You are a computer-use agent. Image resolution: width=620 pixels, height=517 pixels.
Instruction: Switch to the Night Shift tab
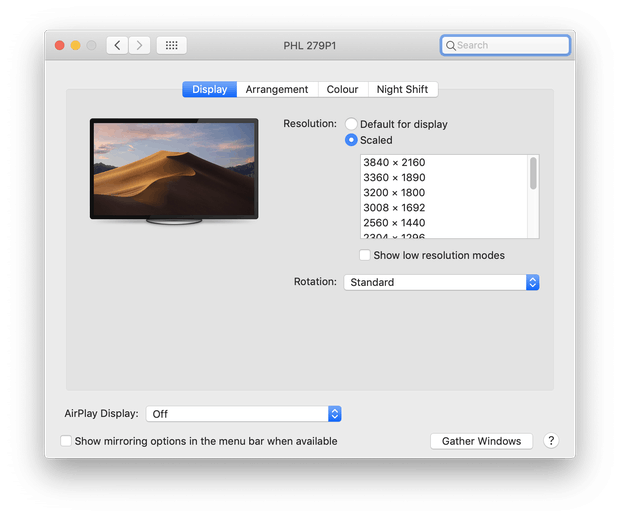click(403, 89)
